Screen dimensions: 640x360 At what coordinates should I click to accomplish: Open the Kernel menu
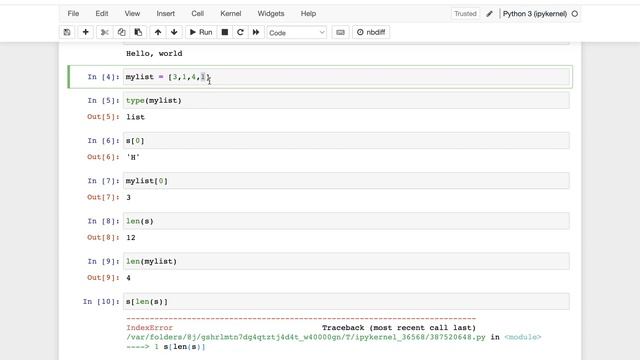click(x=231, y=13)
